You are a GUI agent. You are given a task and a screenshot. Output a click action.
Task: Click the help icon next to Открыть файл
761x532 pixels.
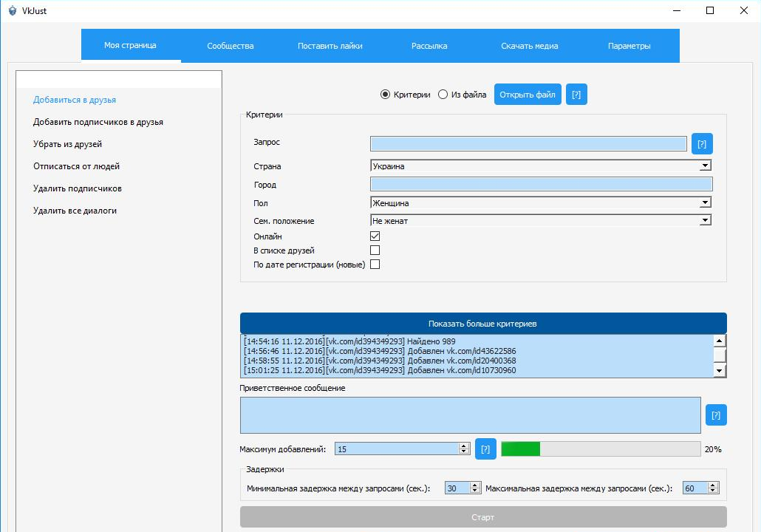(576, 95)
